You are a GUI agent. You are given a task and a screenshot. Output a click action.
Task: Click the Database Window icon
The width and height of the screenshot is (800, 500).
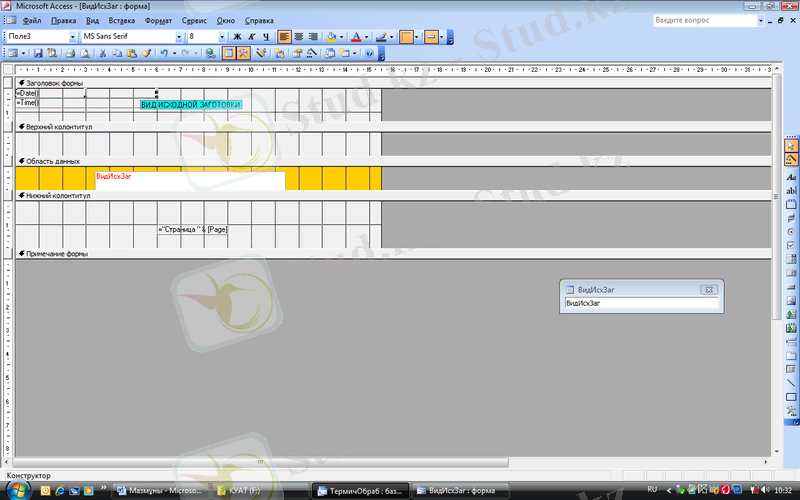pos(330,53)
